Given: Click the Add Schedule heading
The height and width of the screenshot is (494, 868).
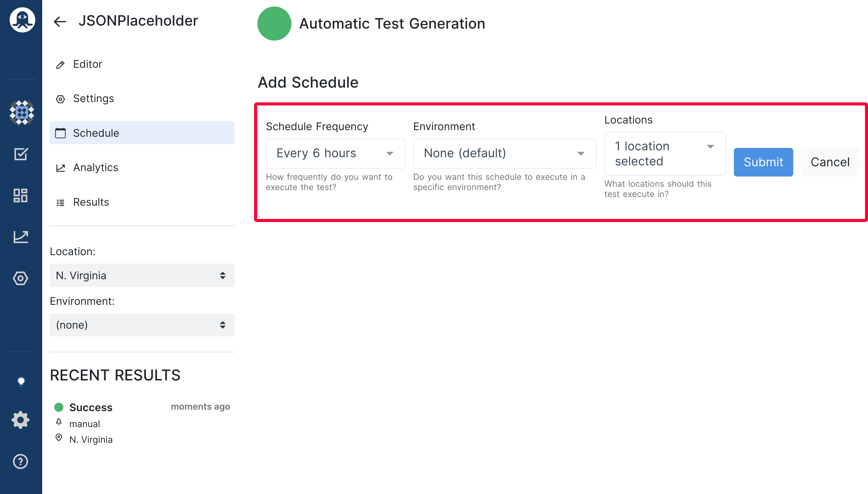Looking at the screenshot, I should (x=308, y=83).
